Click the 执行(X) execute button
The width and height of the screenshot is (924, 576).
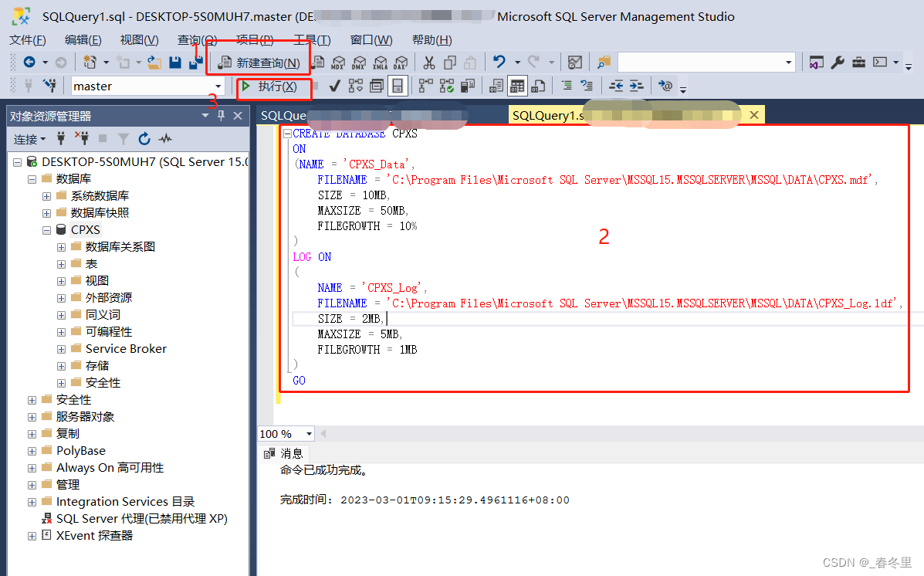click(x=270, y=86)
